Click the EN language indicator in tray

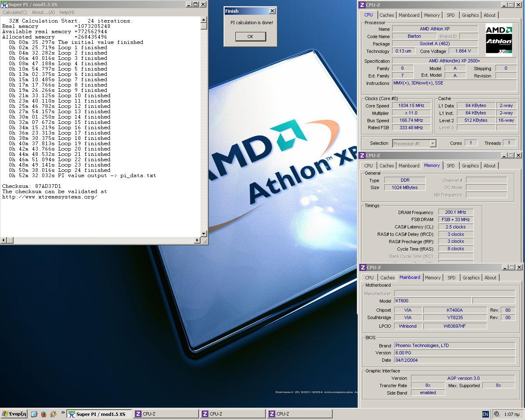[x=485, y=414]
